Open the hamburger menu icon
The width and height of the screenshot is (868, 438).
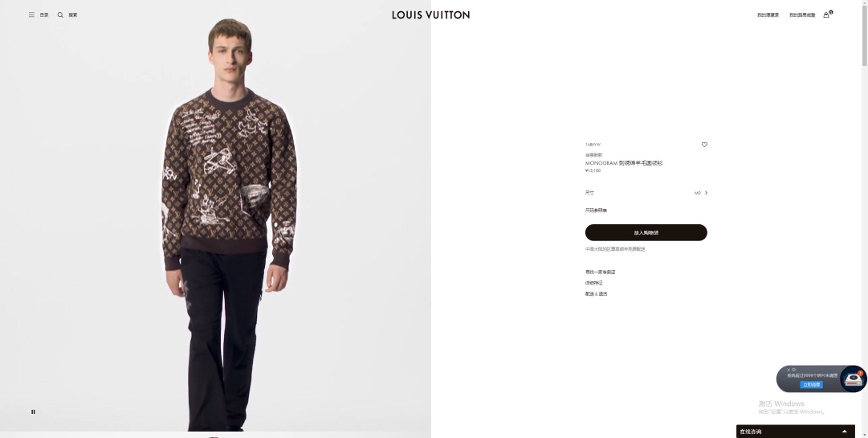coord(31,15)
